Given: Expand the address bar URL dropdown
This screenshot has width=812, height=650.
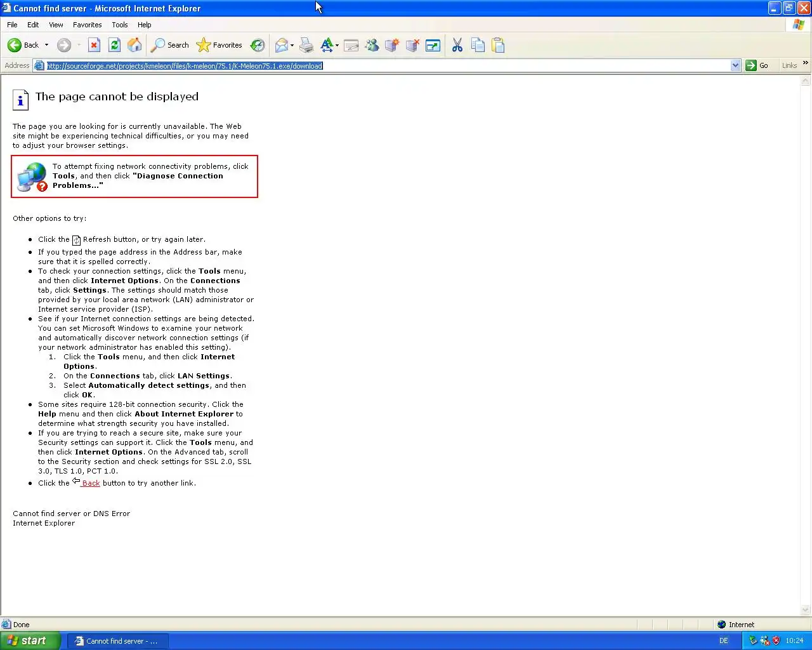Looking at the screenshot, I should (735, 65).
